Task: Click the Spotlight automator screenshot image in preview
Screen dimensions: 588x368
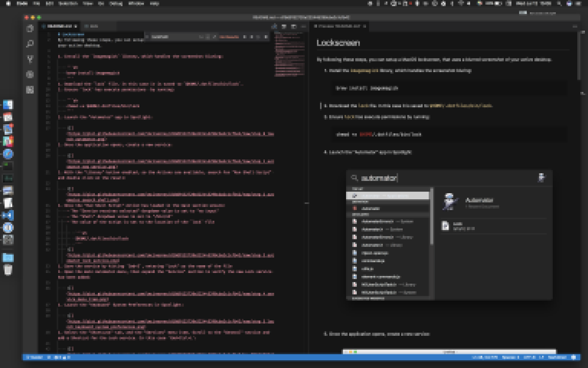Action: [x=449, y=235]
